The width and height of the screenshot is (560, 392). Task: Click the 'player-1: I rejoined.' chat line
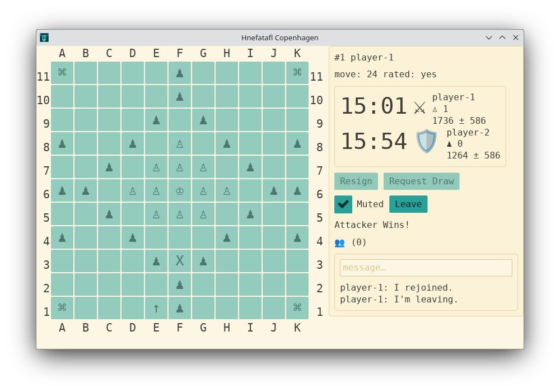396,288
